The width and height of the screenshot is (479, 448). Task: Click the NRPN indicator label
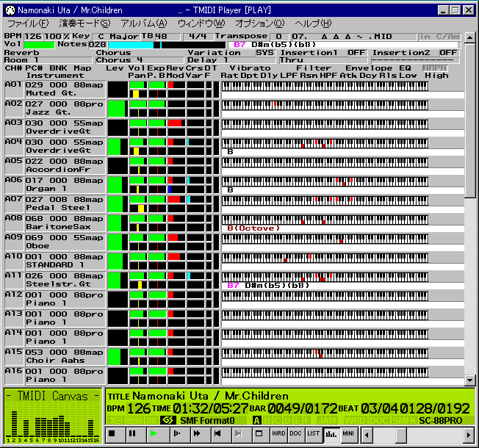point(435,68)
